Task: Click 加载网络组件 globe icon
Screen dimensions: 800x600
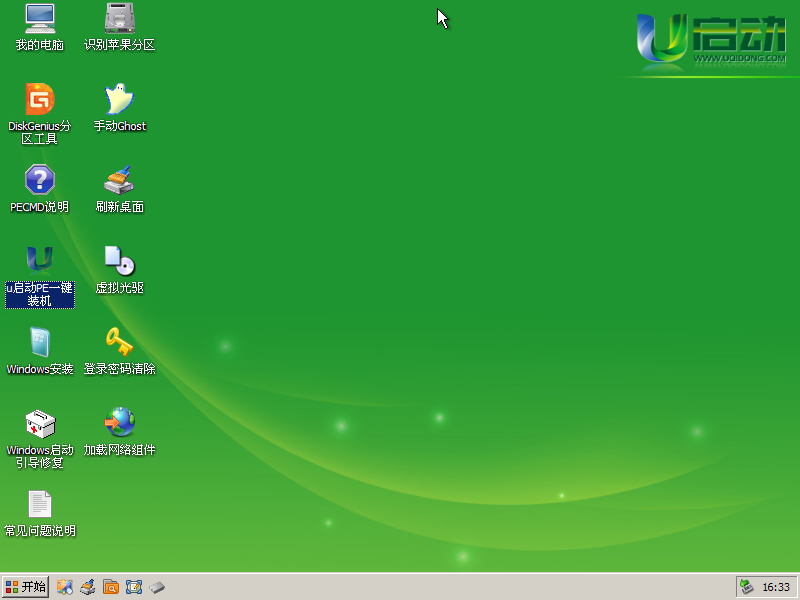Action: point(120,424)
